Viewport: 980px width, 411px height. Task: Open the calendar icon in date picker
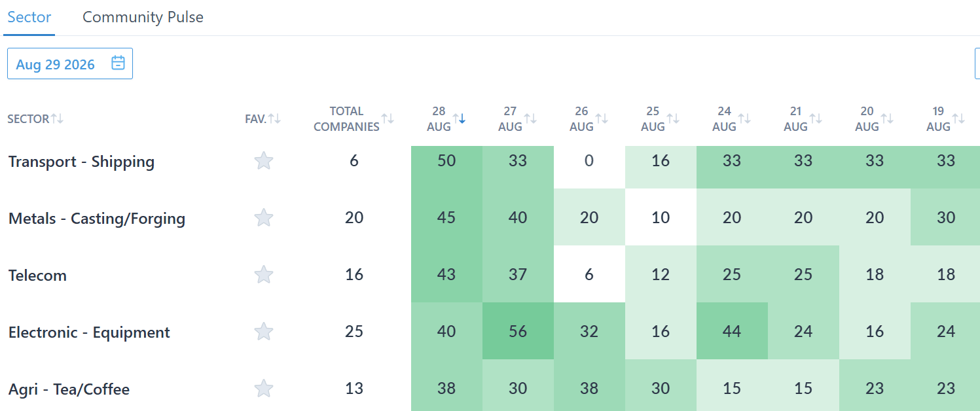click(x=118, y=63)
